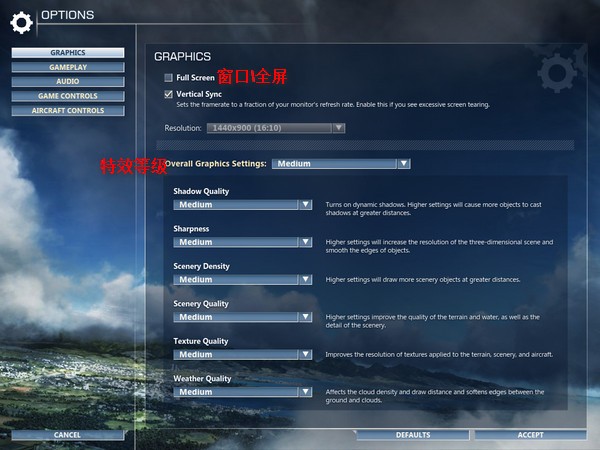Click the Scenery Density Medium value box
Screen dimensions: 600x450
click(x=236, y=280)
